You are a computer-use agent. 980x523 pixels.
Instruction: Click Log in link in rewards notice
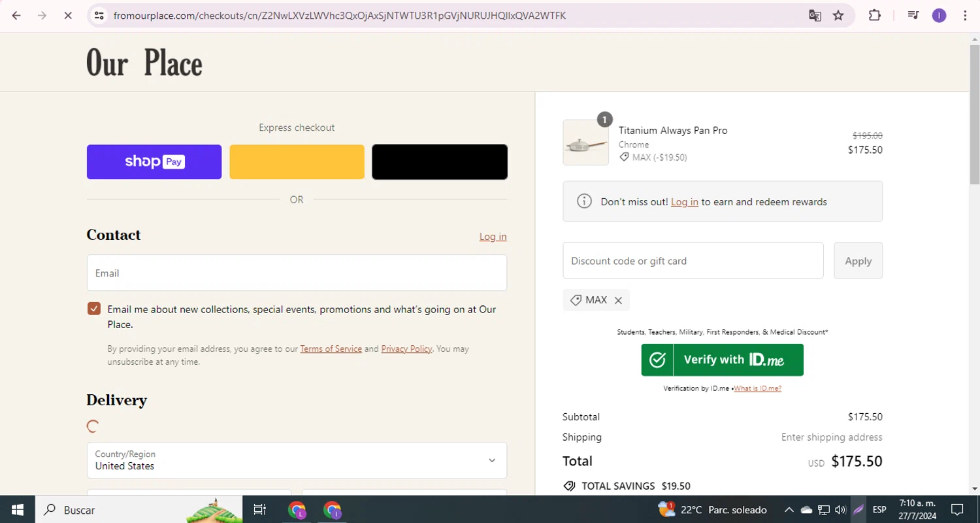click(x=684, y=202)
